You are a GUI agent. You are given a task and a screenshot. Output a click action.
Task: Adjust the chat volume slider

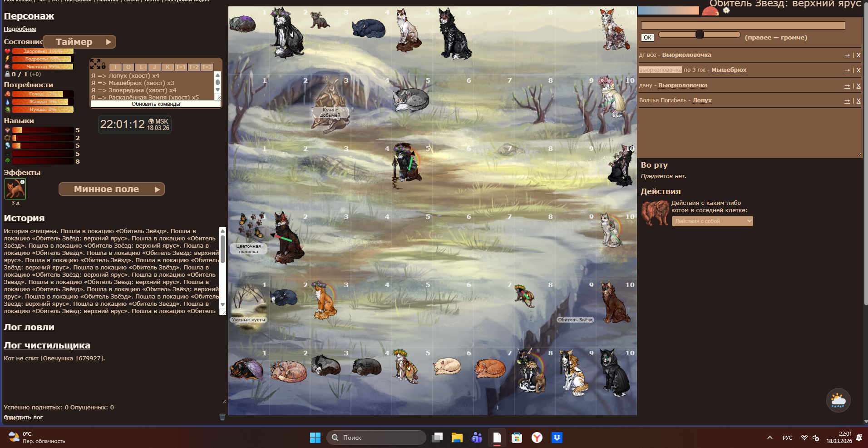click(699, 35)
